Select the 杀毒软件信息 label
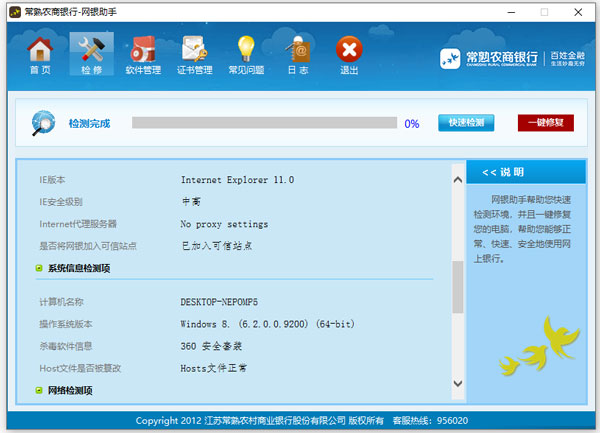 (x=65, y=347)
